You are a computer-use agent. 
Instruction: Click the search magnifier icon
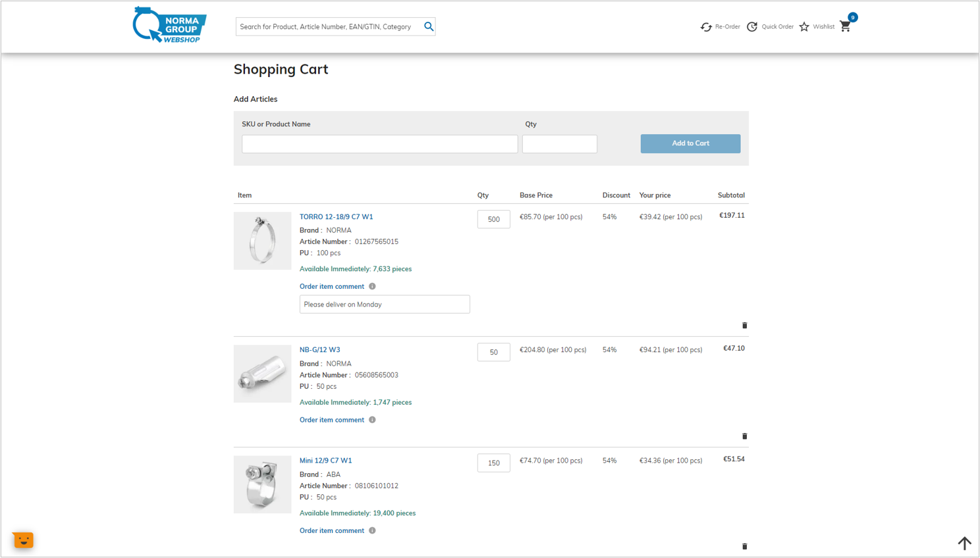coord(429,26)
